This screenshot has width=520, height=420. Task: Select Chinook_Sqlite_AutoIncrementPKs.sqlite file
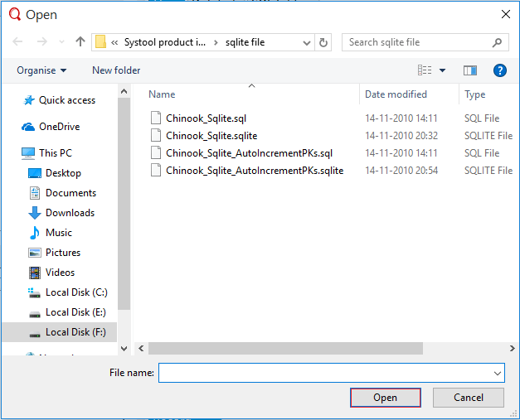tap(255, 171)
